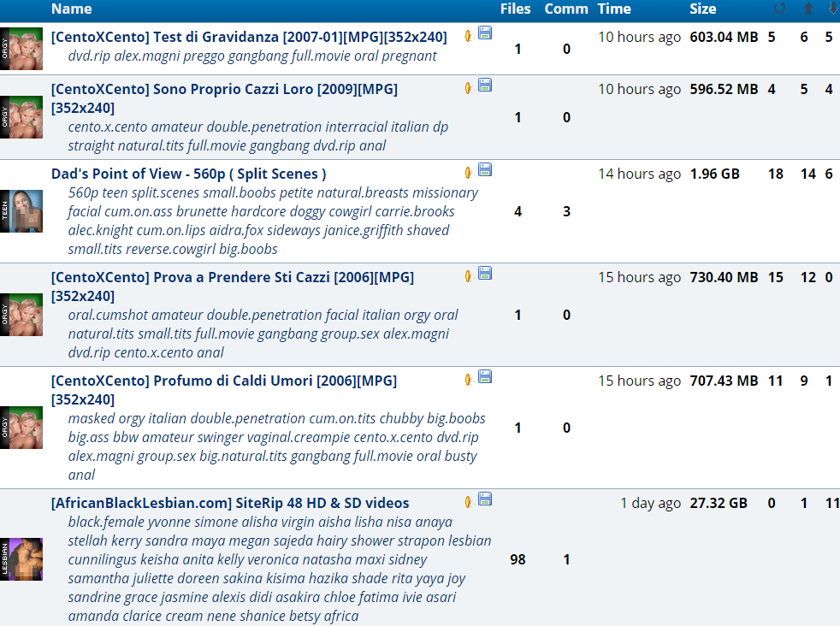Open the 'SiteRip 48 HD & SD videos' torrent page
This screenshot has height=626, width=840.
click(230, 504)
